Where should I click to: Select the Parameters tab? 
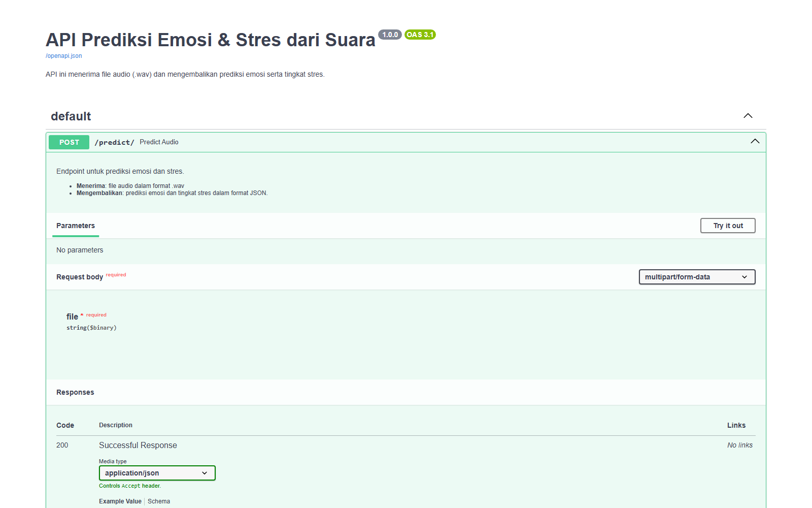pyautogui.click(x=76, y=226)
